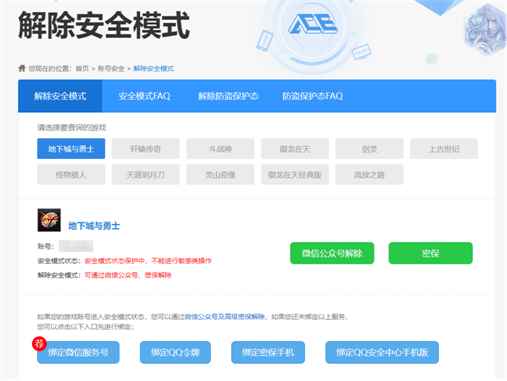Click the hexagonal character artwork at top right

click(486, 28)
